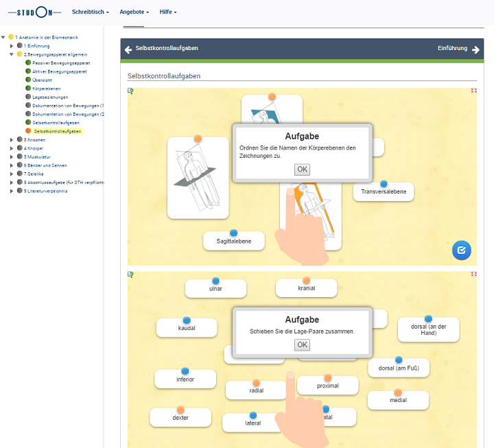Enter fullscreen for the first exercise

pyautogui.click(x=473, y=91)
